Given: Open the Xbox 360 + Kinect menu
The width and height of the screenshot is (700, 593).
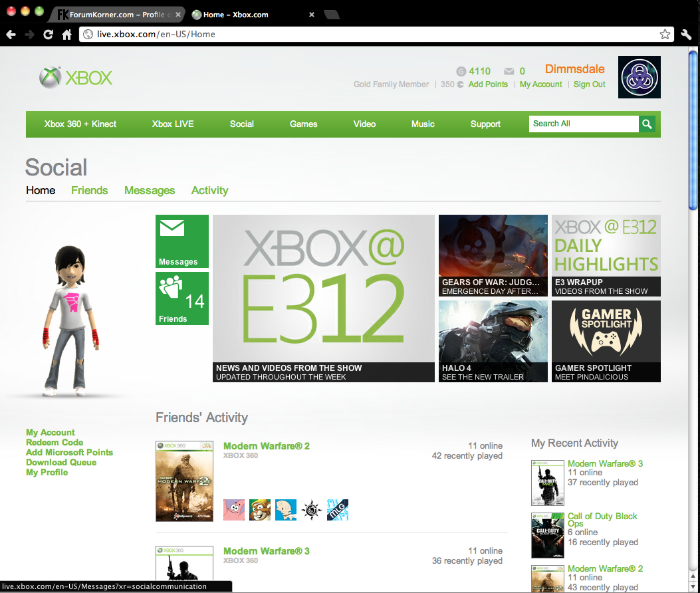Looking at the screenshot, I should pyautogui.click(x=80, y=124).
